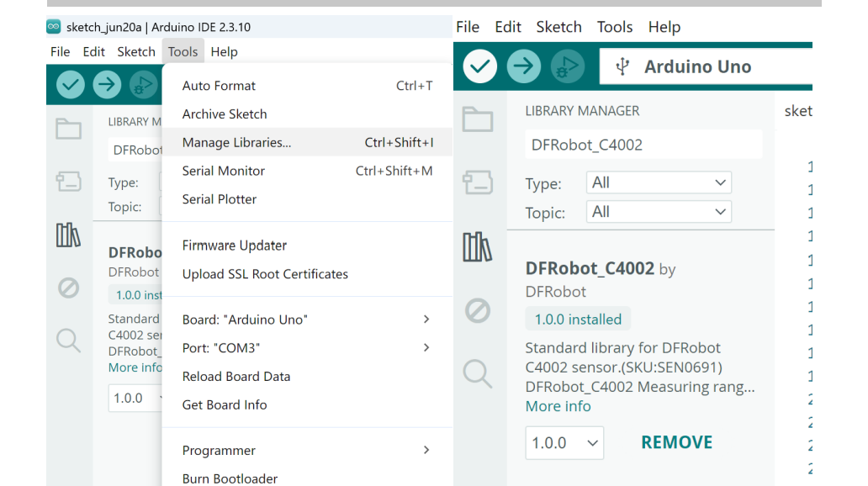The image size is (868, 486).
Task: Select Manage Libraries... menu entry
Action: (307, 142)
